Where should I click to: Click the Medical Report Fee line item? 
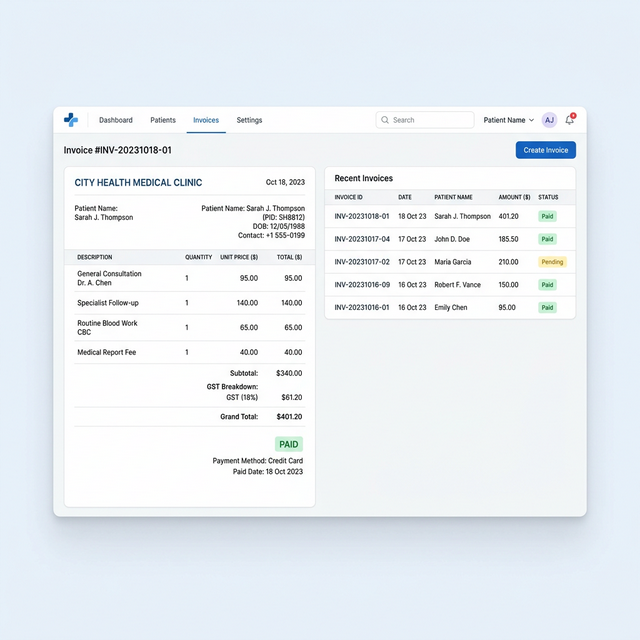(190, 352)
